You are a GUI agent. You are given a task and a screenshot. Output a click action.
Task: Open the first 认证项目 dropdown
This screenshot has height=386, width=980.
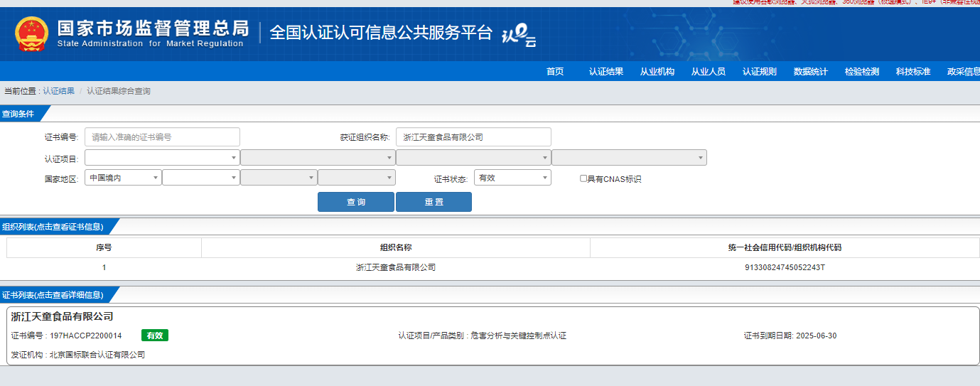pyautogui.click(x=162, y=157)
